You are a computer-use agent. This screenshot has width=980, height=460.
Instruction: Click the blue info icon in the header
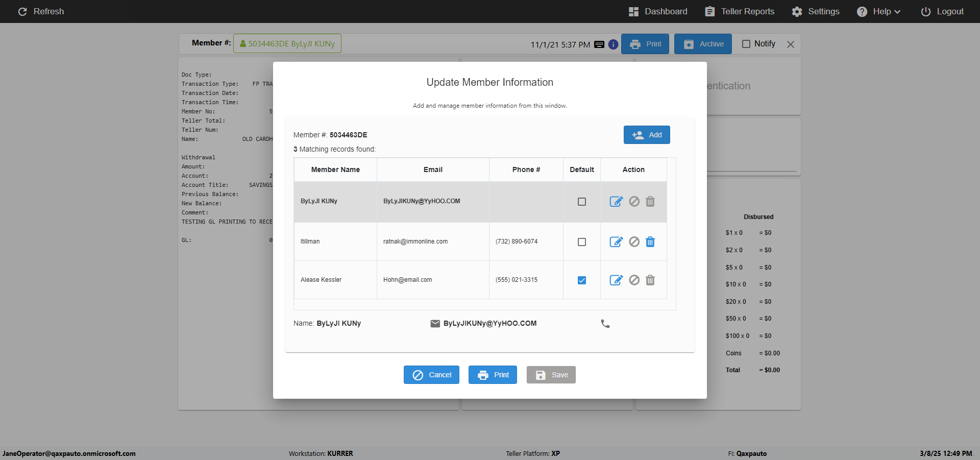click(x=614, y=44)
